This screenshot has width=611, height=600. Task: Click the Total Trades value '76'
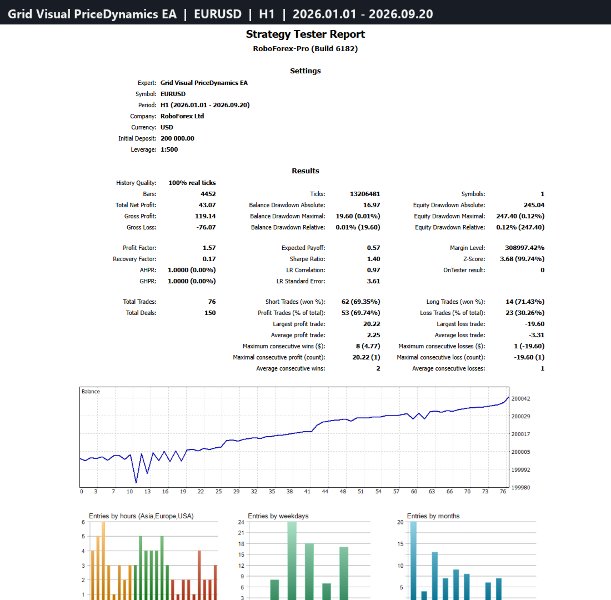(212, 302)
